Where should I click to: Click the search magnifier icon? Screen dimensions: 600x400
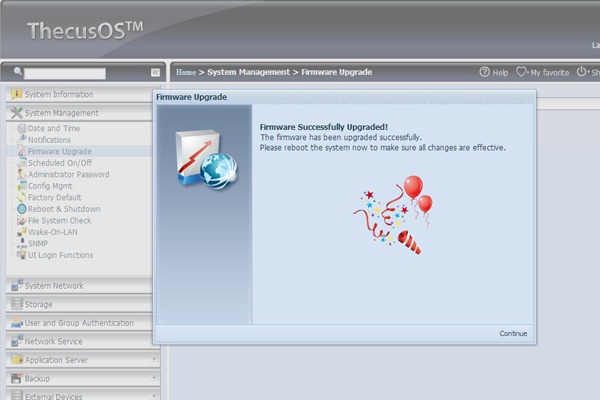(18, 71)
